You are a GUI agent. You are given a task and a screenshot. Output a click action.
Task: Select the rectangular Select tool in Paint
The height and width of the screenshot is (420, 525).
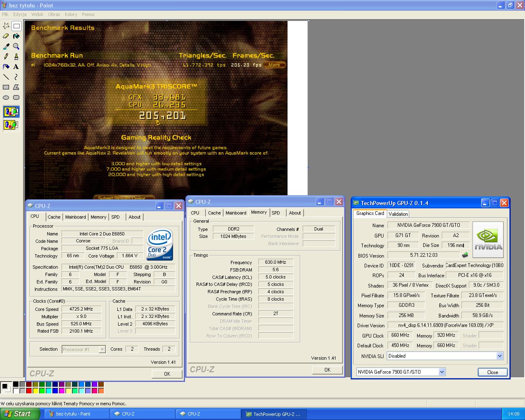16,26
